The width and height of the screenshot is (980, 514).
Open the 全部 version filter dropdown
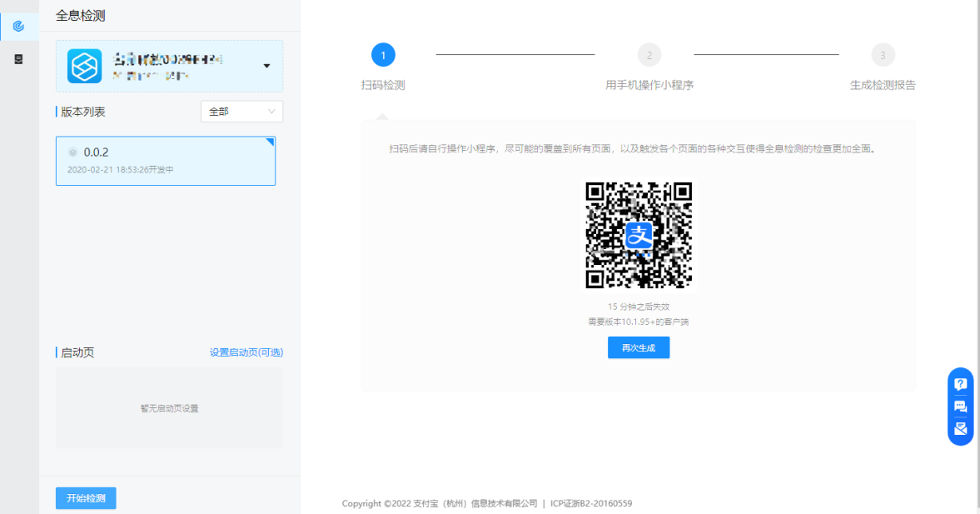tap(241, 112)
